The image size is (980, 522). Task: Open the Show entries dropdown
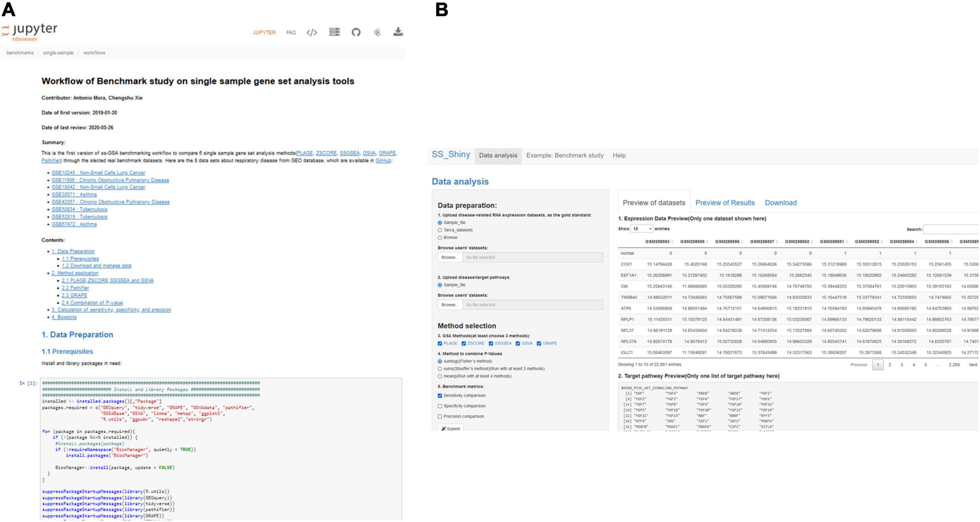pyautogui.click(x=642, y=229)
